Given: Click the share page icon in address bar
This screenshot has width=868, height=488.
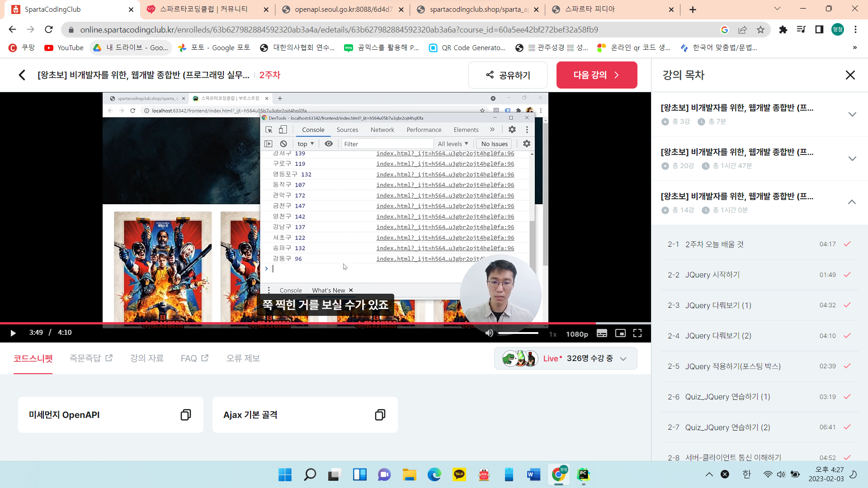Looking at the screenshot, I should 742,29.
